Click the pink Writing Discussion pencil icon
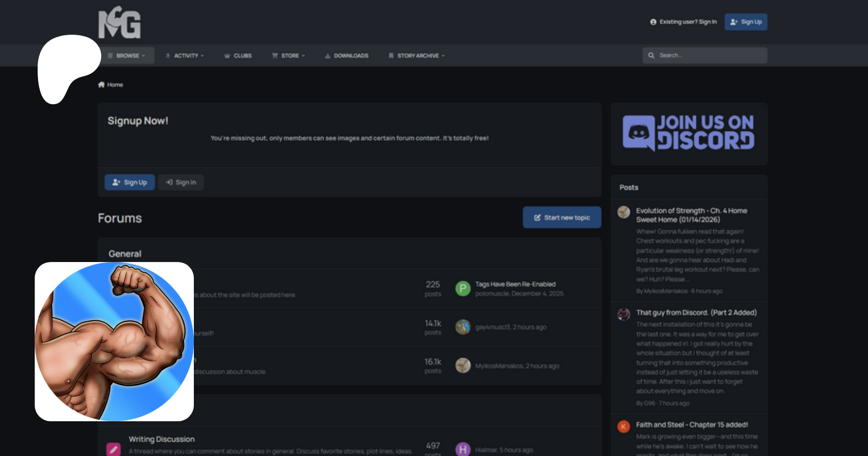 pos(113,449)
